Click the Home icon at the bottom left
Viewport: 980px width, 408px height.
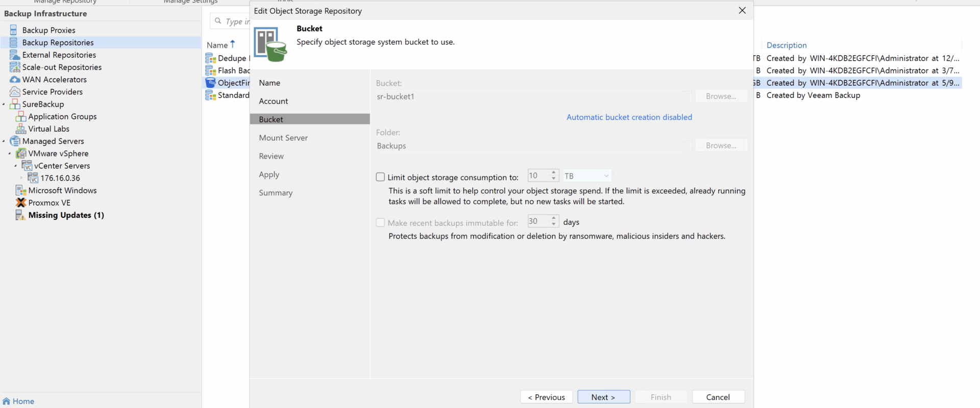[x=6, y=401]
